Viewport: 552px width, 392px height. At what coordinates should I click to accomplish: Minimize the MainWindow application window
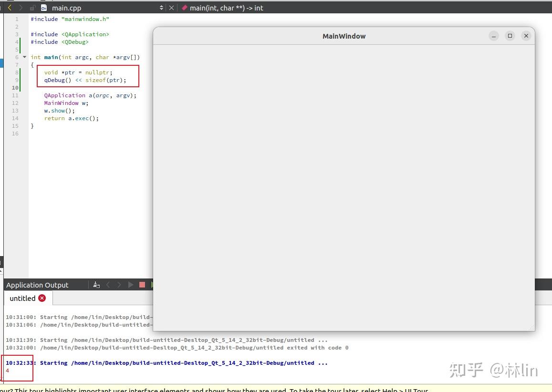(494, 36)
